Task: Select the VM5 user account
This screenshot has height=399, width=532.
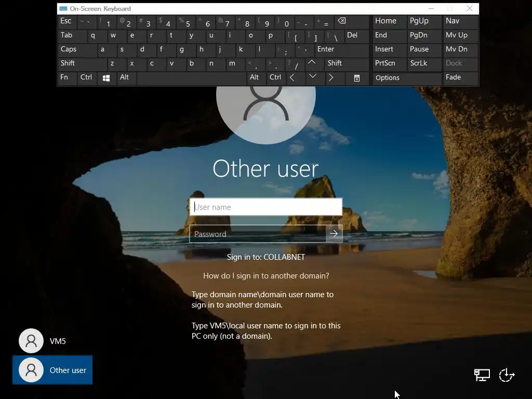Action: tap(43, 341)
